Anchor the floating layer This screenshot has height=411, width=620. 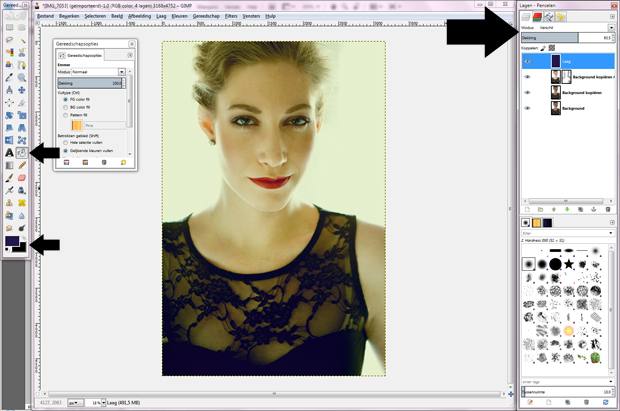tap(594, 209)
